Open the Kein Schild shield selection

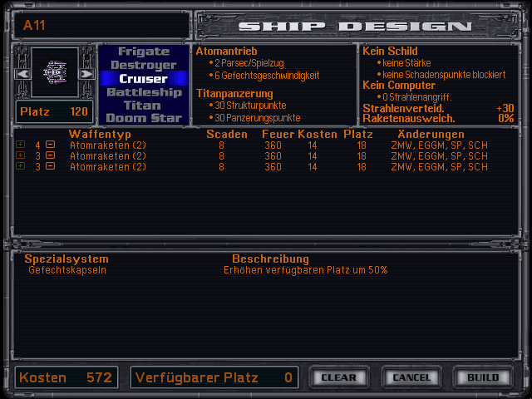(x=390, y=52)
